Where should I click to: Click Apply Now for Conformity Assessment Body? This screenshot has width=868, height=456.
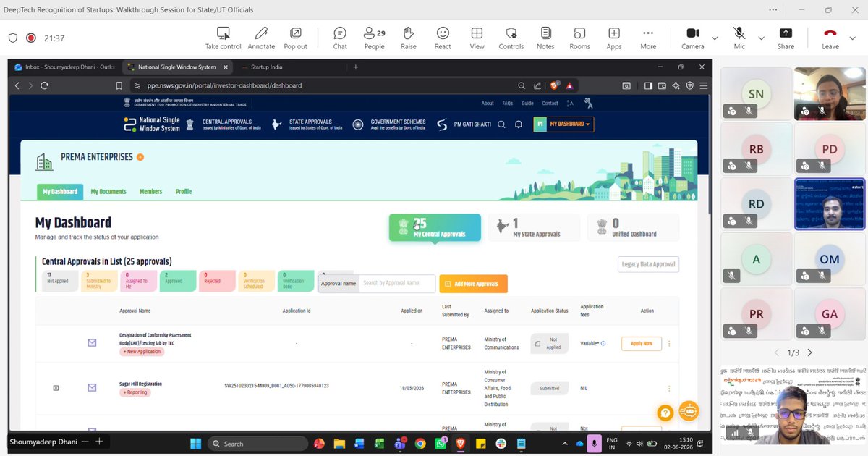[x=642, y=344]
